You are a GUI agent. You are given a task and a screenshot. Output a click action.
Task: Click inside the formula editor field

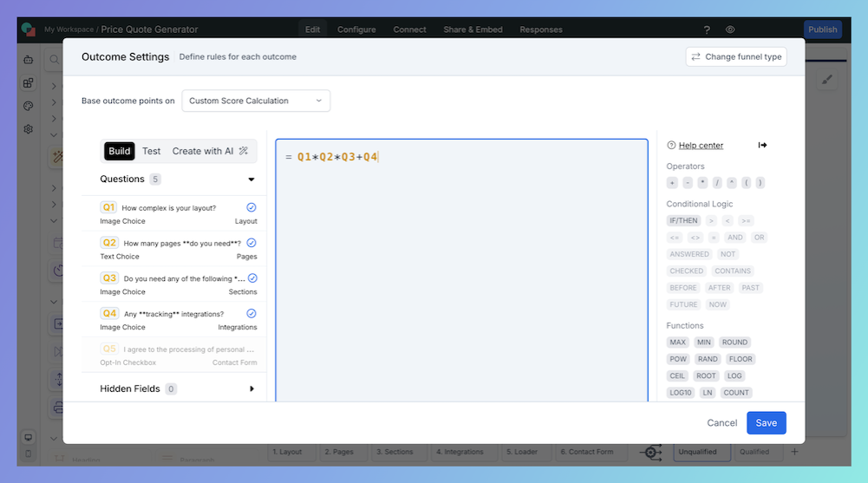(461, 270)
